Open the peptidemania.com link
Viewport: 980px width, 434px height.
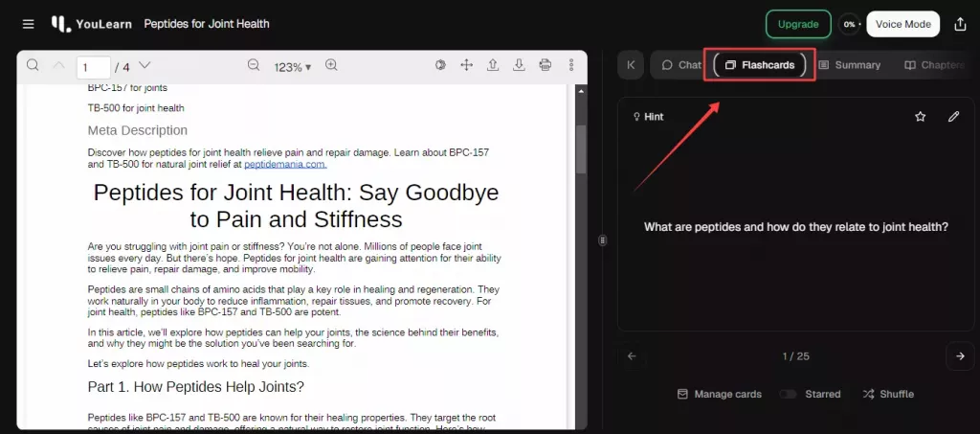click(285, 165)
